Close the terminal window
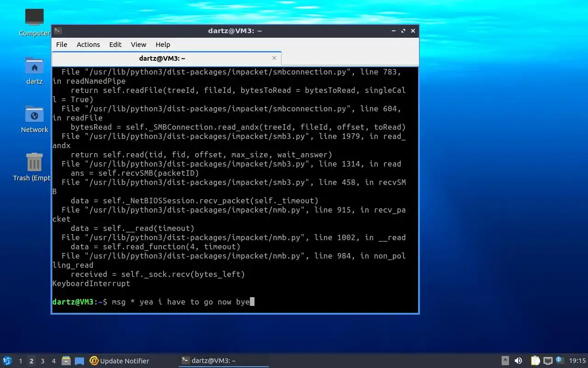Viewport: 588px width, 368px height. click(x=413, y=31)
